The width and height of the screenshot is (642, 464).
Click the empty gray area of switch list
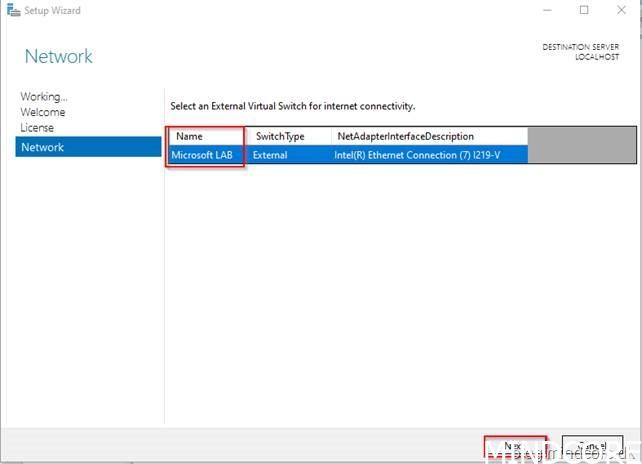(580, 145)
